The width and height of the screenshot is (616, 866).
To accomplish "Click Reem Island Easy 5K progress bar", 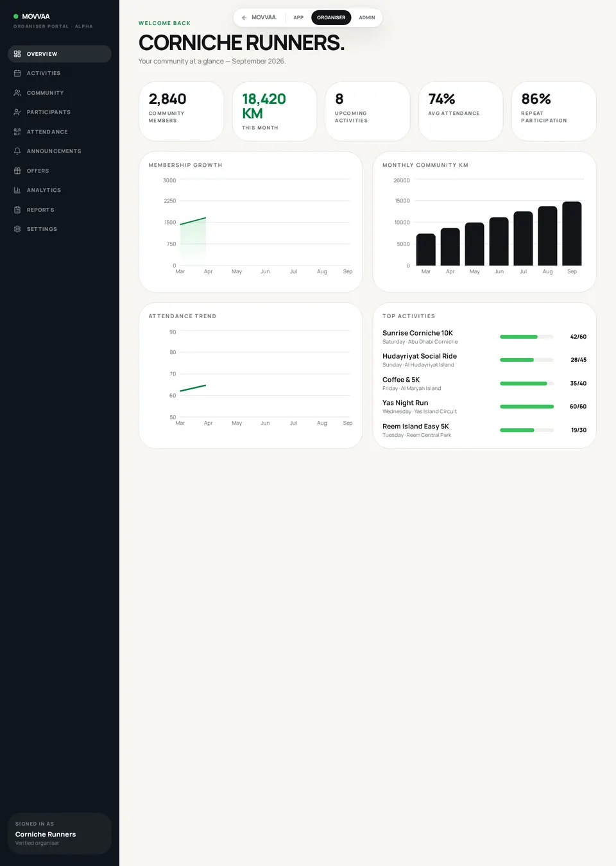I will pos(527,430).
